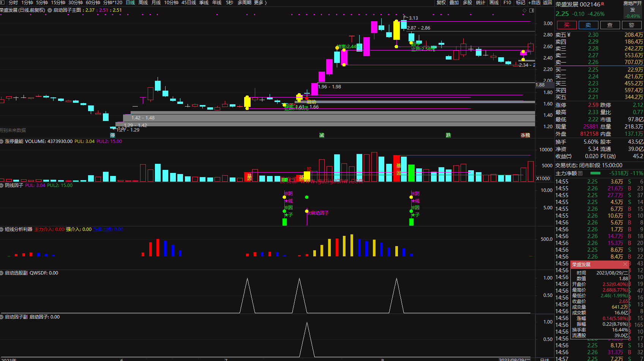This screenshot has height=361, width=644.
Task: Click the 买 buy button
Action: (x=567, y=25)
